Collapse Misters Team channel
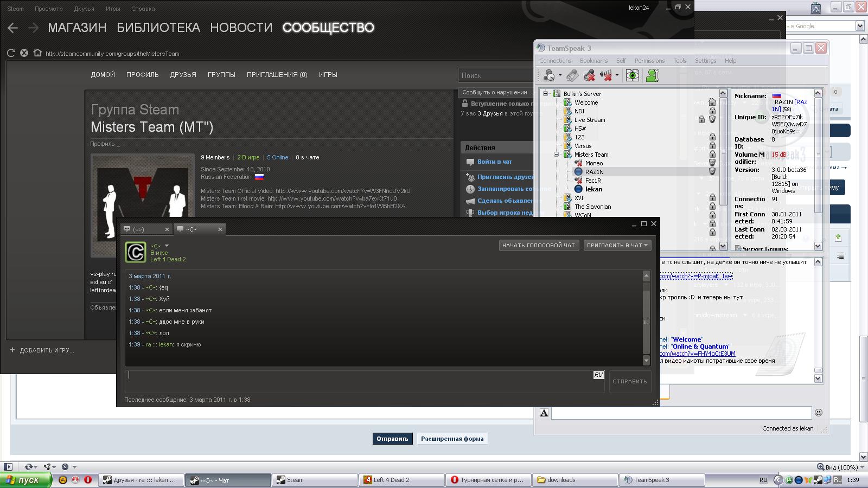The image size is (868, 488). click(556, 155)
